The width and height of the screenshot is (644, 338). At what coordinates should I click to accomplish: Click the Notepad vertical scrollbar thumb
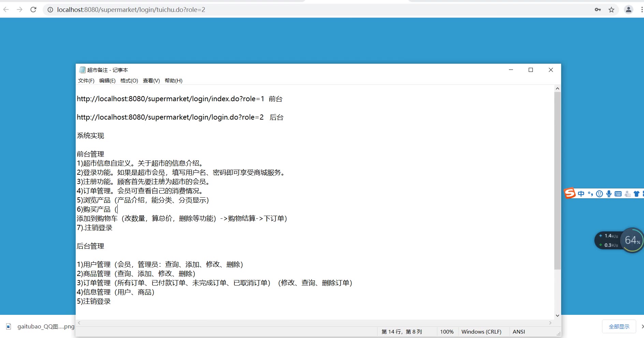tap(557, 181)
